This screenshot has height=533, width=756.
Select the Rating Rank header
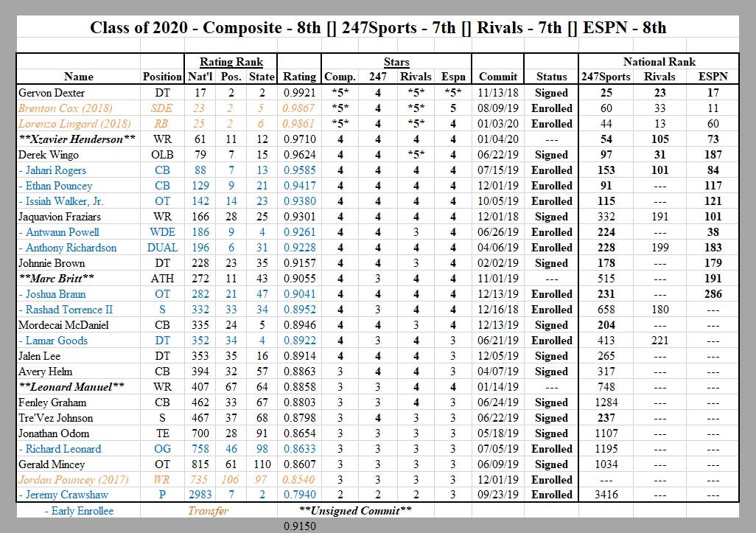point(233,61)
